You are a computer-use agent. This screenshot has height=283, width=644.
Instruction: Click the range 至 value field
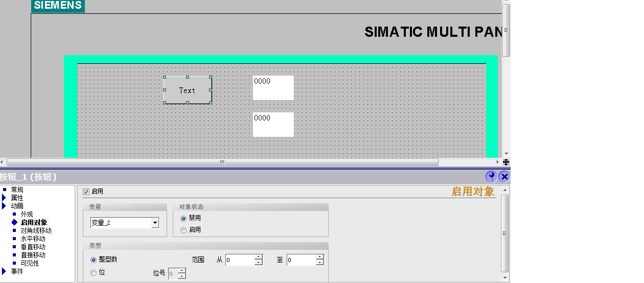(x=301, y=260)
